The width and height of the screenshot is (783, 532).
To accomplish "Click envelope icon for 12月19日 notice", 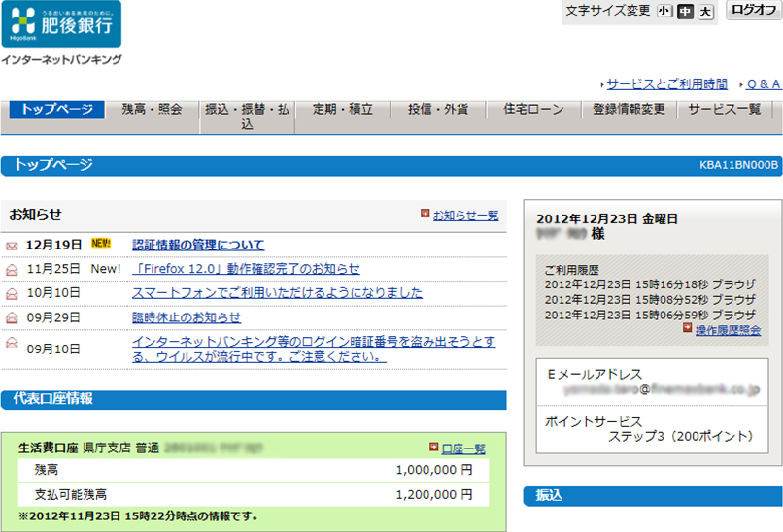I will [12, 246].
